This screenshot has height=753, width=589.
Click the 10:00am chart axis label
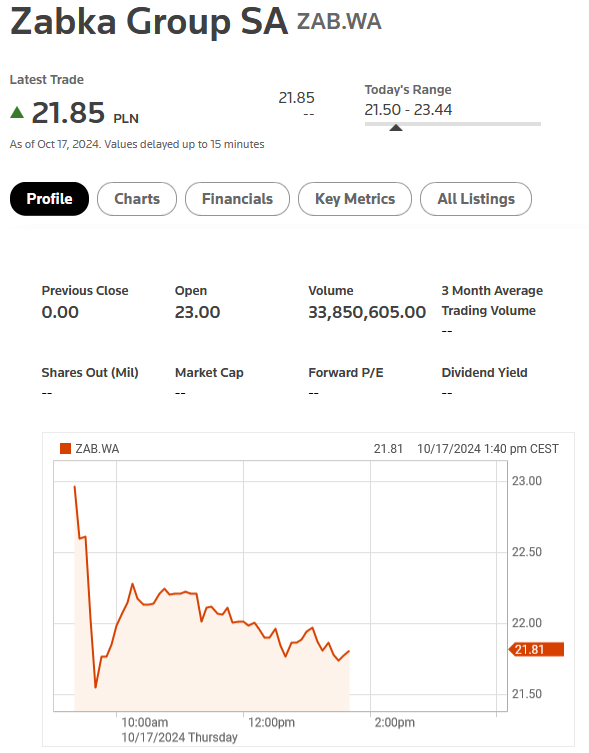[145, 722]
